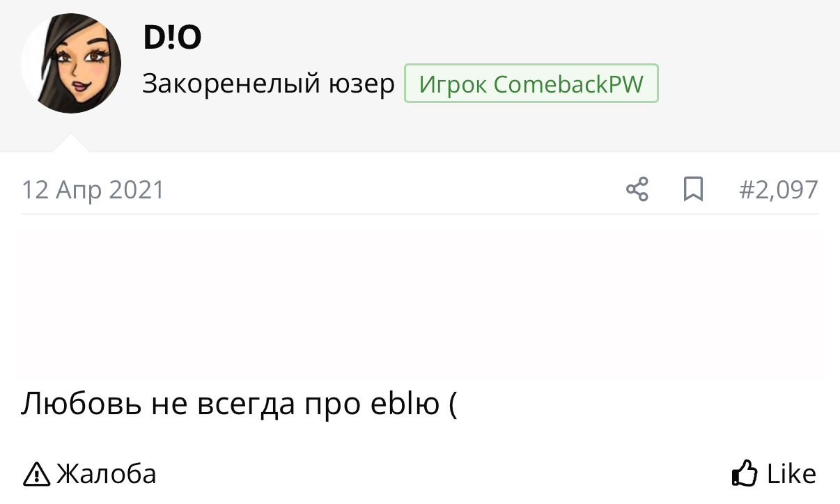The width and height of the screenshot is (840, 504).
Task: Click the Закоренелый юзер user title
Action: [268, 84]
